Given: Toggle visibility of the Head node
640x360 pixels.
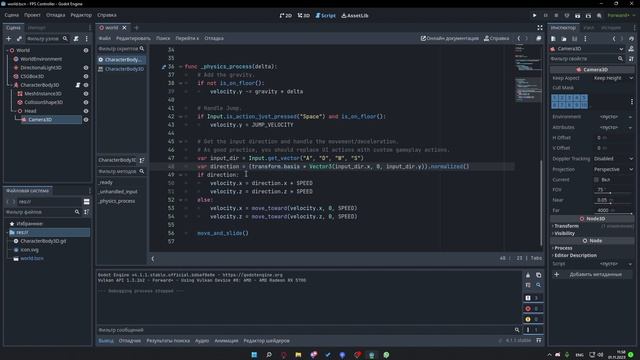Looking at the screenshot, I should point(86,111).
